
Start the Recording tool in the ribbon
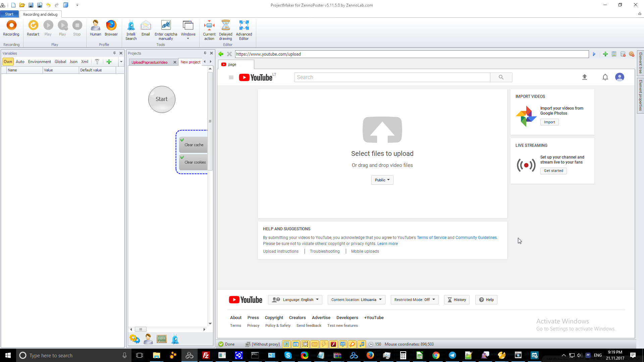[11, 28]
